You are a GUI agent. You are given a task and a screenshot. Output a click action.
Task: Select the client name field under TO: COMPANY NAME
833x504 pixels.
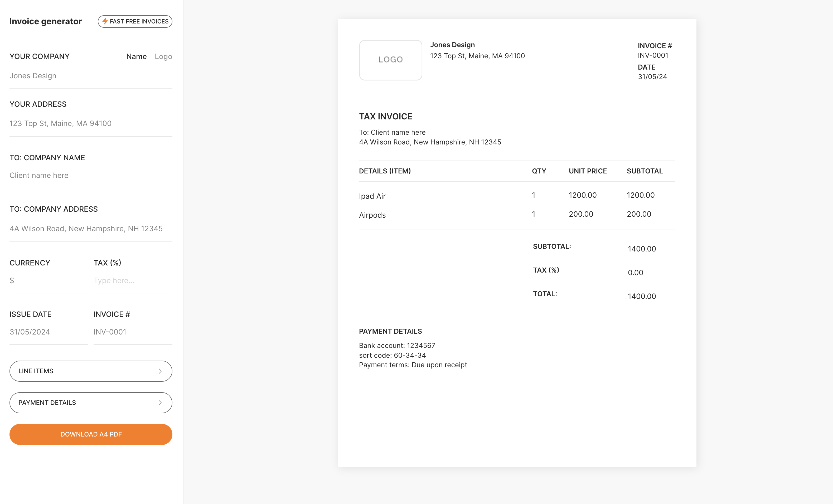[x=91, y=175]
